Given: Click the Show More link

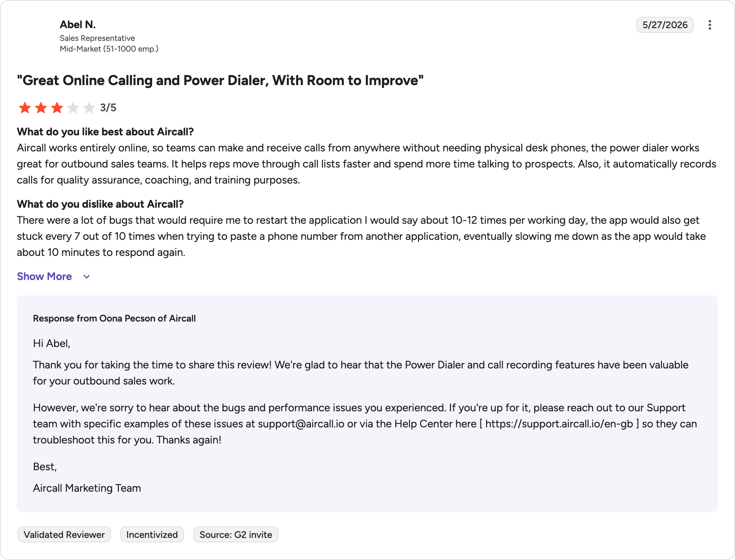Looking at the screenshot, I should (45, 276).
